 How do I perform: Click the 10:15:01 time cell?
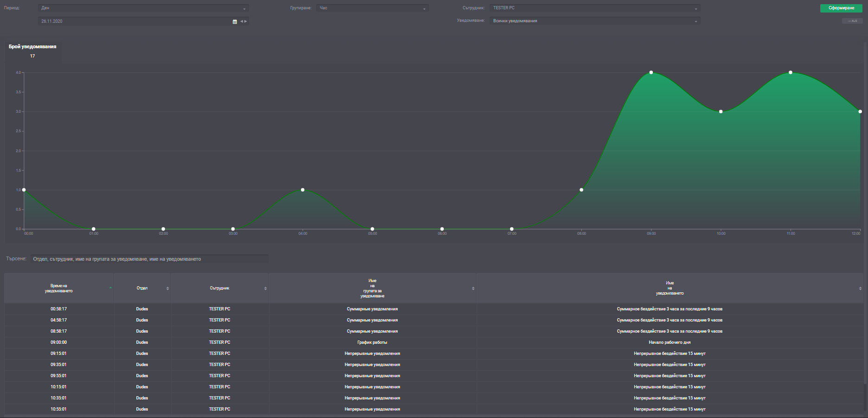(x=59, y=387)
